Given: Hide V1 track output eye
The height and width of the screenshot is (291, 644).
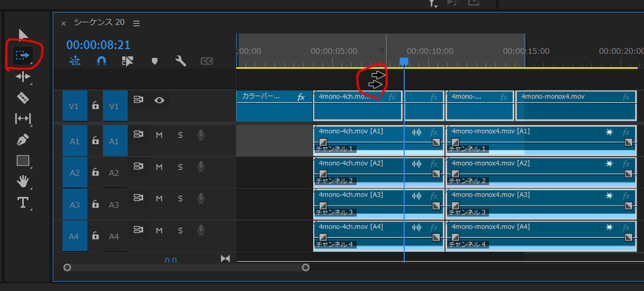Looking at the screenshot, I should (x=159, y=100).
